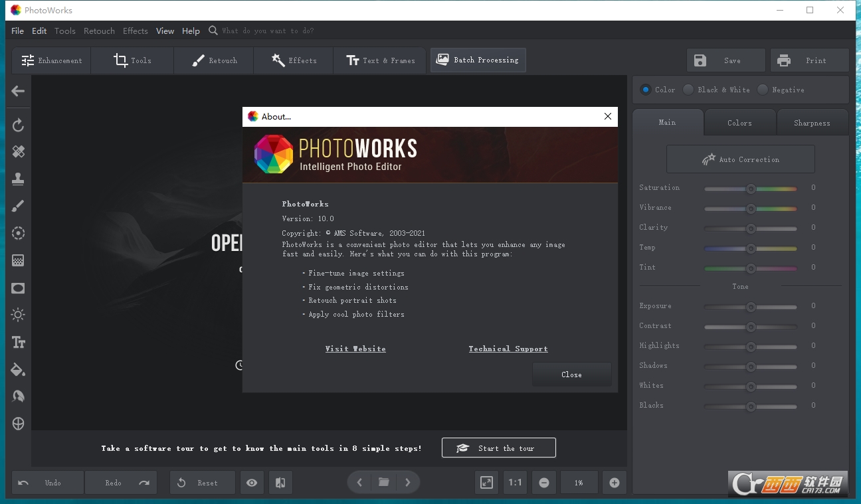Open the Batch Processing tab
Viewport: 861px width, 504px height.
point(478,60)
